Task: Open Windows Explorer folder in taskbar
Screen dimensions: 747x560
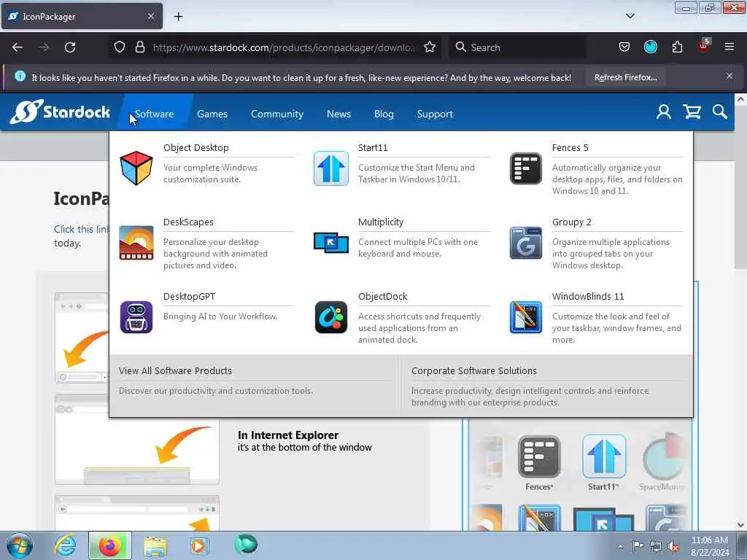Action: click(155, 546)
